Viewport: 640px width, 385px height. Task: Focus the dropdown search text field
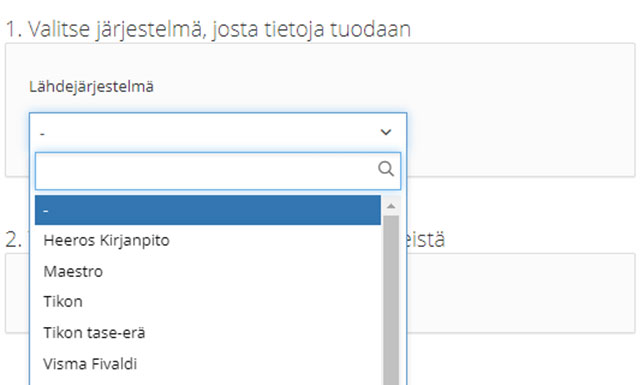[218, 171]
